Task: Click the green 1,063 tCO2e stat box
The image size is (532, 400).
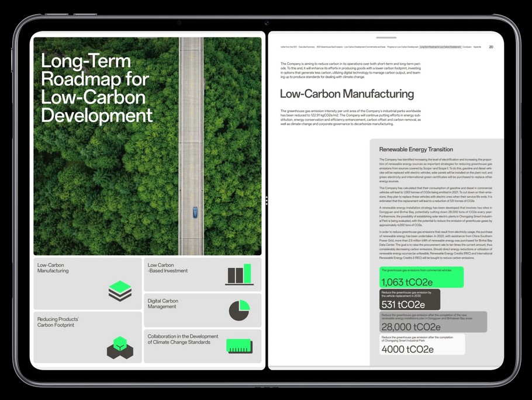Action: [421, 277]
